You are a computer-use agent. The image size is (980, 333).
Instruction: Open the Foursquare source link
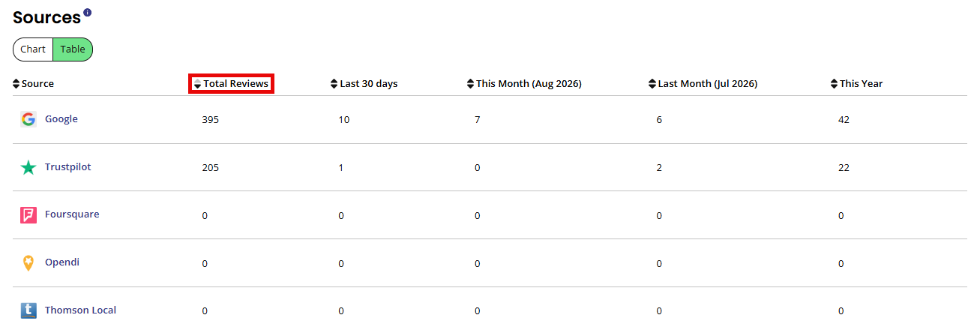click(x=72, y=214)
